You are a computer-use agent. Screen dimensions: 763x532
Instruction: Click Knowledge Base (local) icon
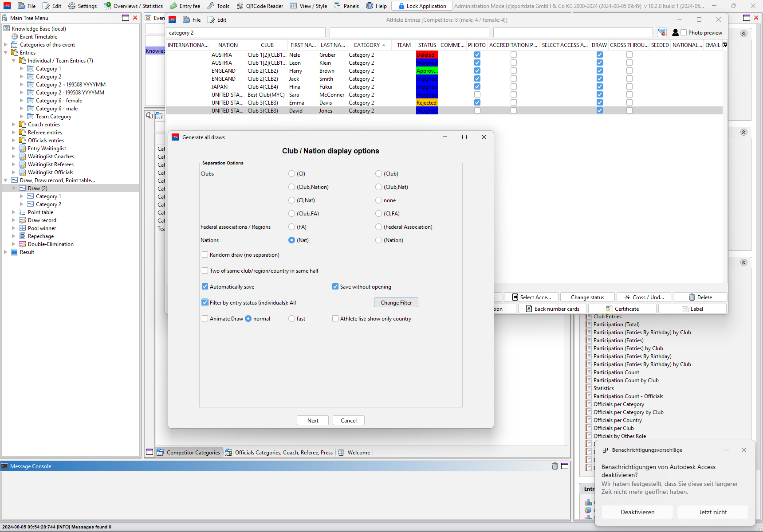point(7,29)
